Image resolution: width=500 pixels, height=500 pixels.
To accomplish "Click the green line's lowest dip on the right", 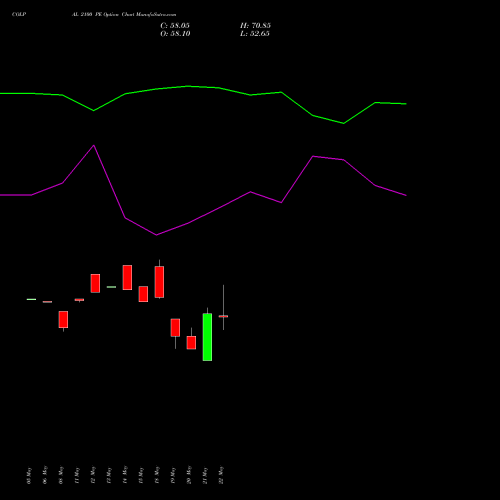I will click(344, 123).
